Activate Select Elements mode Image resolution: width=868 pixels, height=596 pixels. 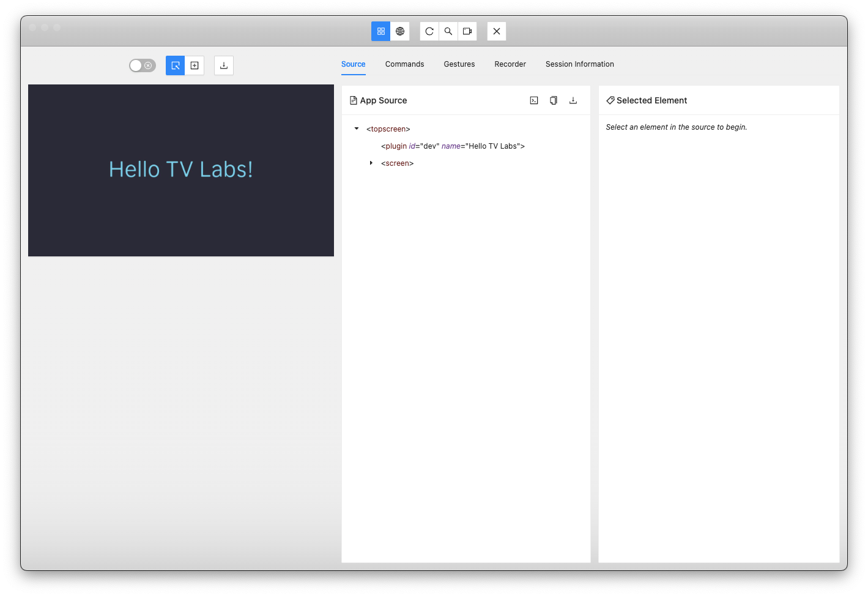[x=176, y=65]
